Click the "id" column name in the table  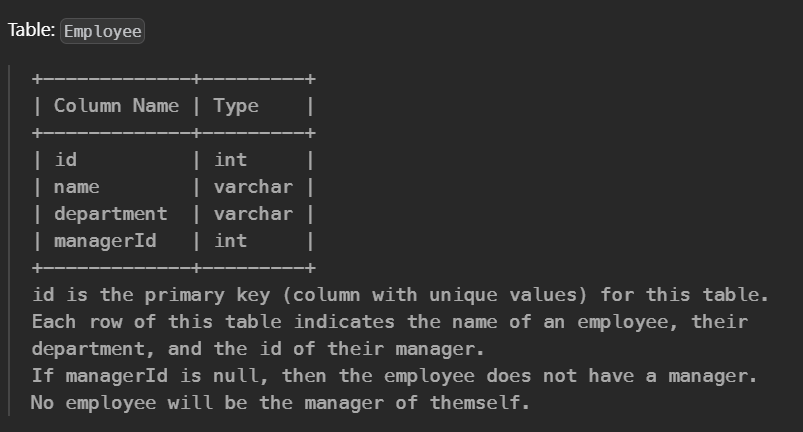coord(66,160)
